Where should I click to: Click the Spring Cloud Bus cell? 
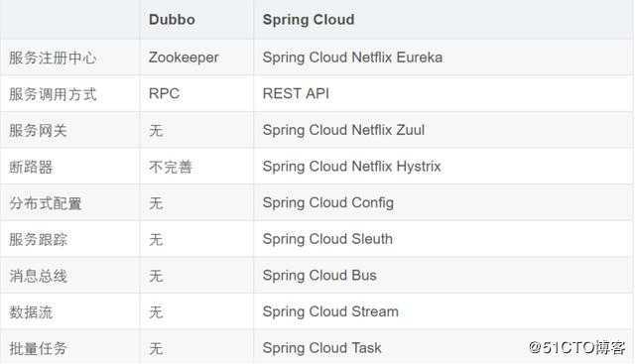[319, 276]
